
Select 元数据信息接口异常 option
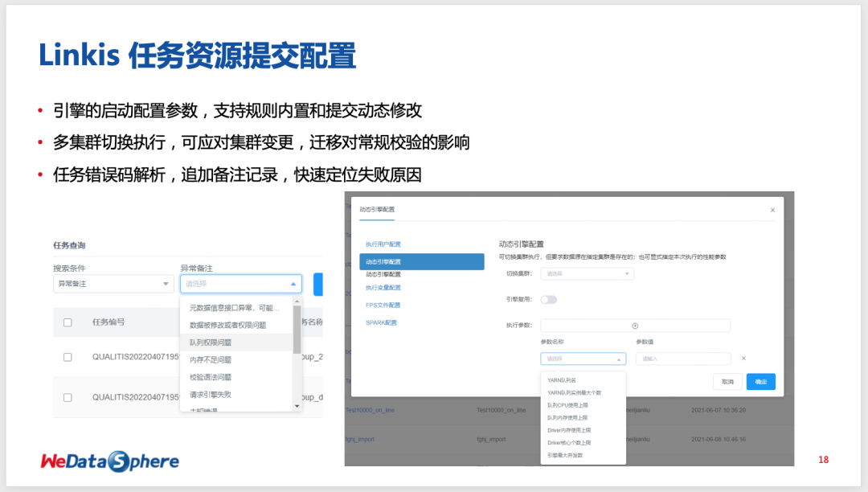(236, 308)
